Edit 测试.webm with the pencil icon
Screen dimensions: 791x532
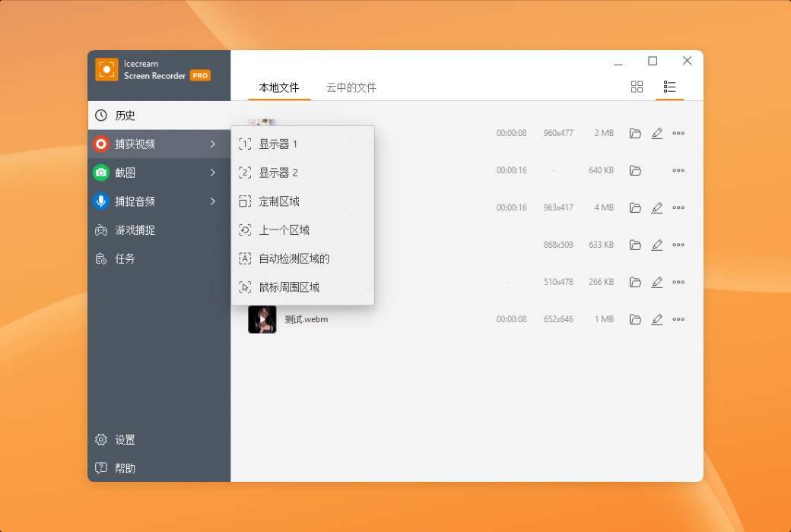click(x=657, y=319)
